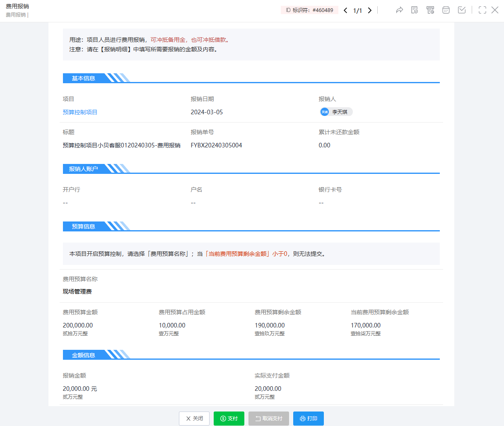This screenshot has width=504, height=426.
Task: Click the 取消支付 button
Action: click(269, 419)
